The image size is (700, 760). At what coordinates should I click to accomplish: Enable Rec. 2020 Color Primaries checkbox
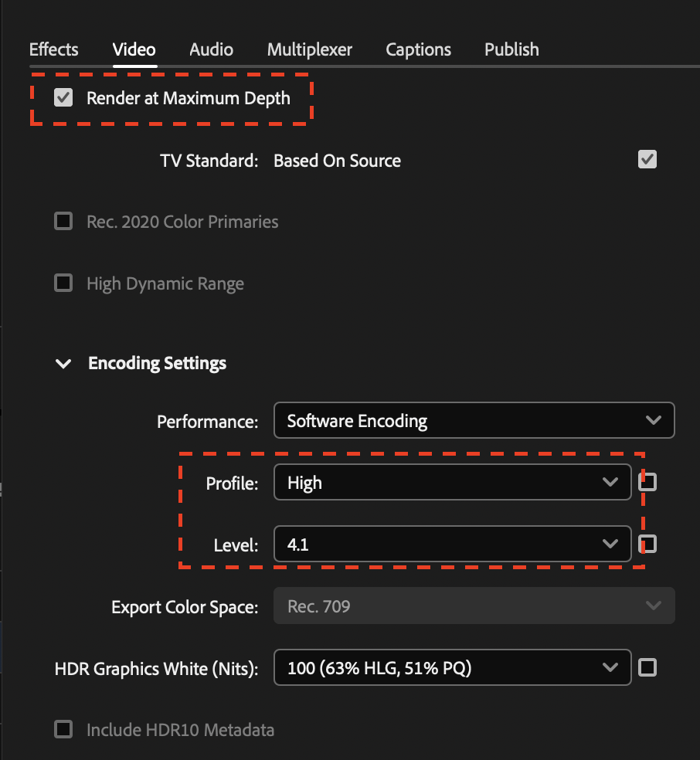tap(63, 222)
